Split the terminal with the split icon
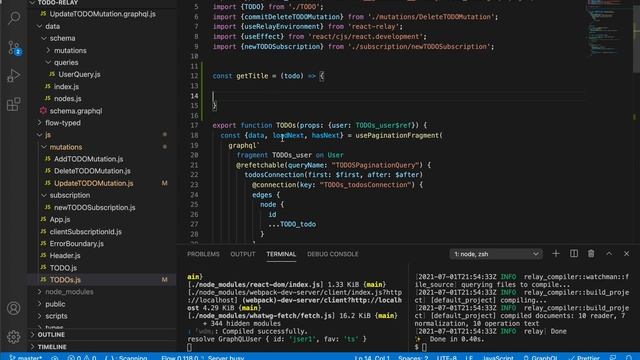This screenshot has height=360, width=640. coord(573,254)
